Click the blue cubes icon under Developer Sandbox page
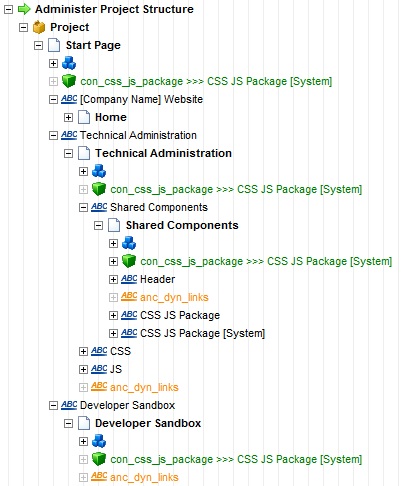Image resolution: width=401 pixels, height=486 pixels. (99, 441)
